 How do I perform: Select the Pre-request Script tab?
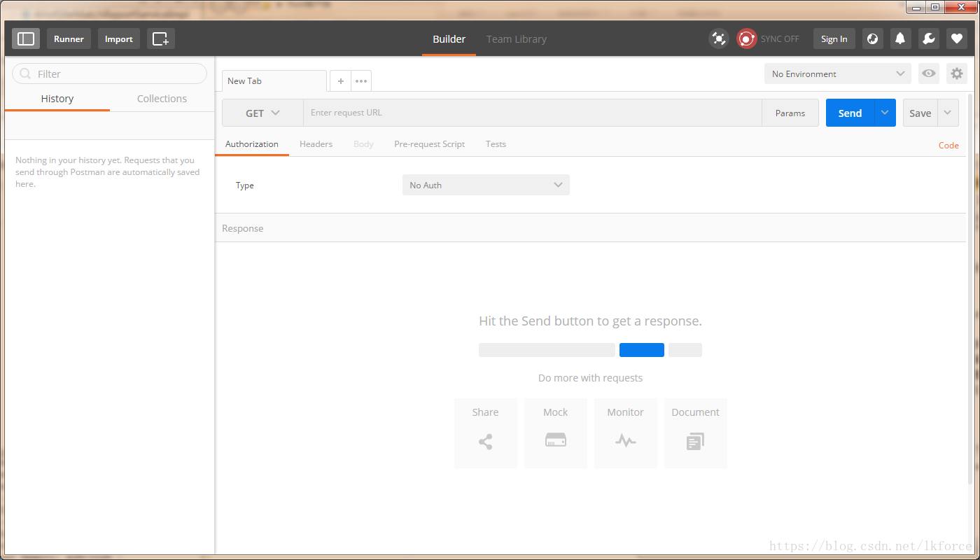click(x=430, y=143)
